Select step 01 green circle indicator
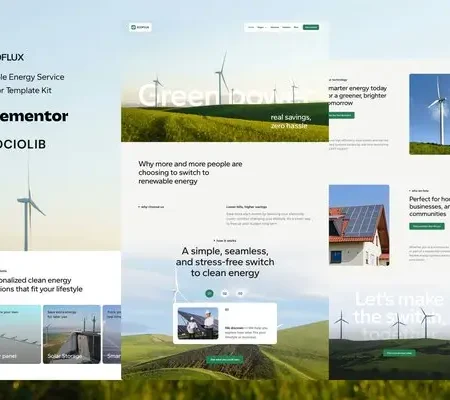The width and height of the screenshot is (450, 400). 209,293
